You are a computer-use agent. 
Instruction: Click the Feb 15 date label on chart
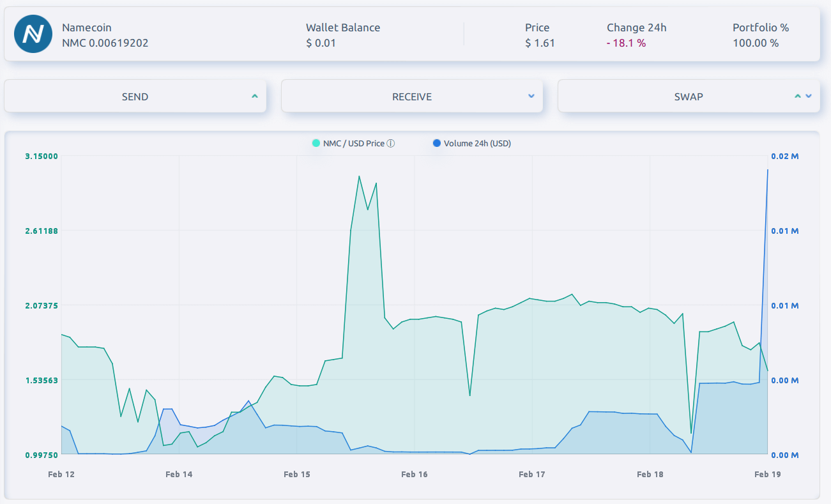pos(297,474)
